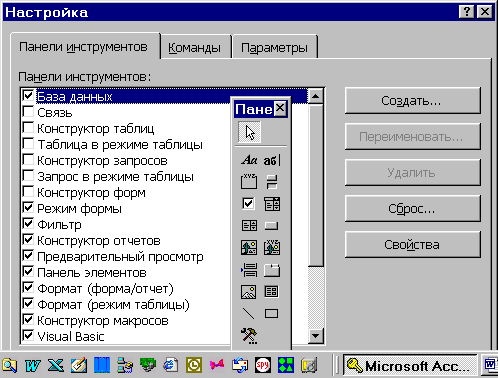Choose the Toggle Button tool
This screenshot has width=498, height=378.
[272, 182]
